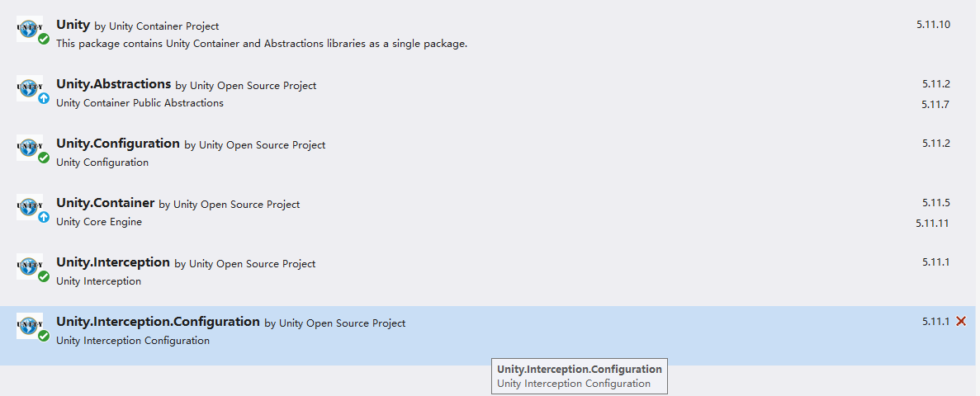This screenshot has height=396, width=980.
Task: Click the Unity package logo icon
Action: [x=28, y=28]
